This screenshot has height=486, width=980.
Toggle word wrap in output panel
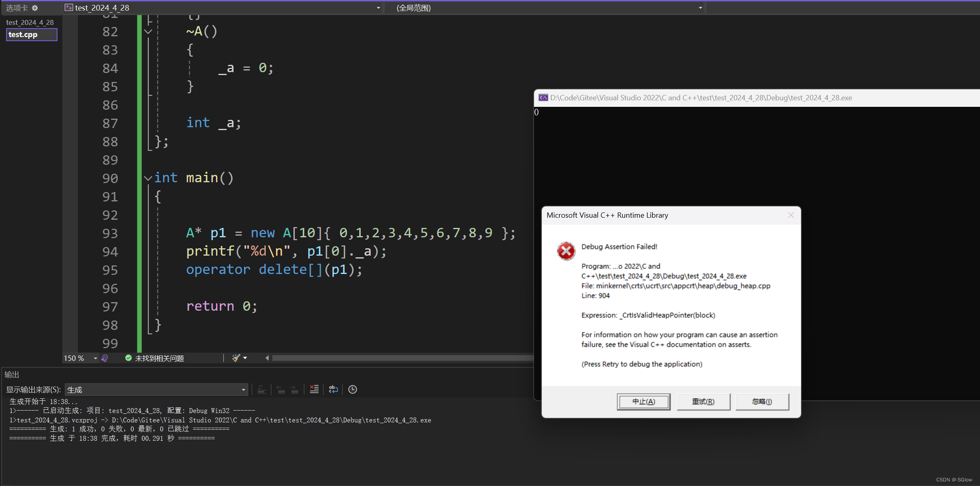(x=333, y=389)
